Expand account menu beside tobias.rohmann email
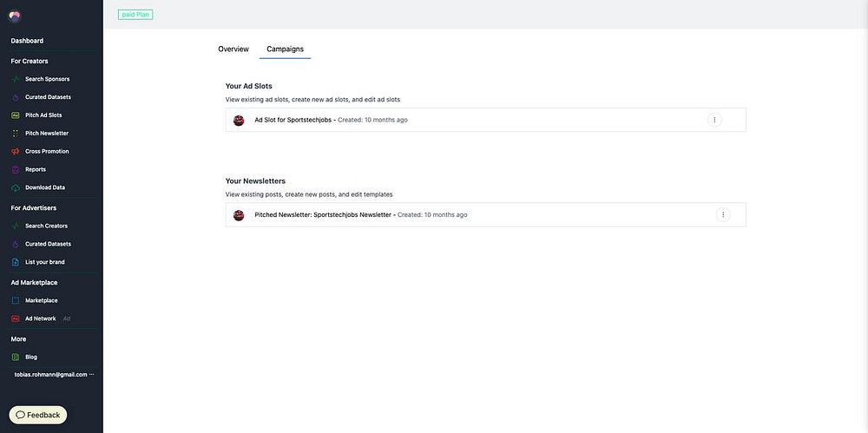868x433 pixels. pos(92,374)
